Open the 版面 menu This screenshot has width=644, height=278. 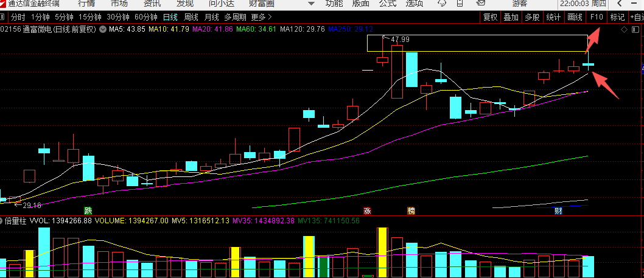pos(360,3)
